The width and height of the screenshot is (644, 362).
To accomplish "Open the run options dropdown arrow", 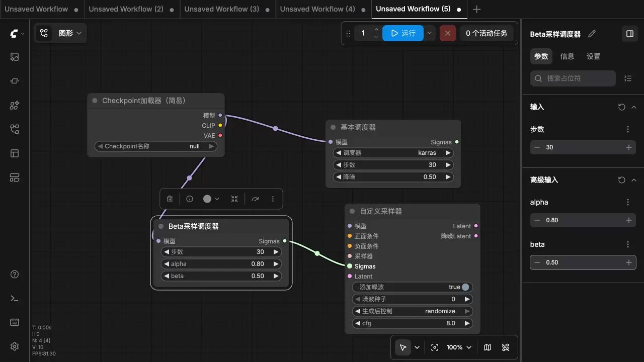I will pyautogui.click(x=429, y=33).
